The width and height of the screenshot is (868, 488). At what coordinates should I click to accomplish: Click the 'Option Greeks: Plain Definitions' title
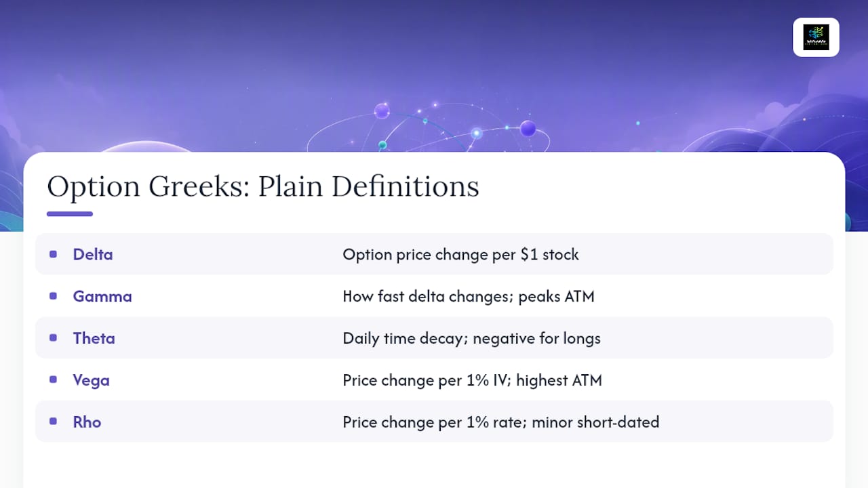point(263,187)
